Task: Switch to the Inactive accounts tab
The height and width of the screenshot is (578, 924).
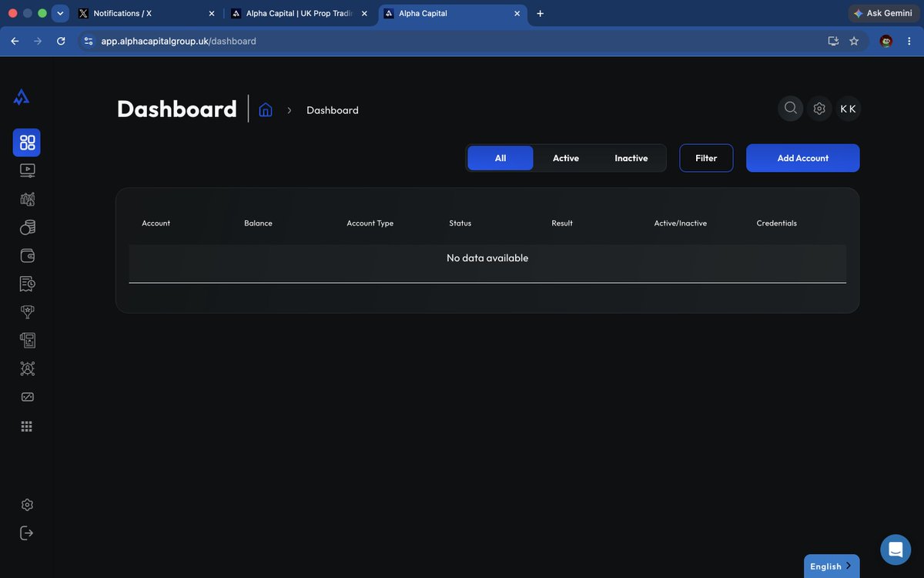Action: (631, 158)
